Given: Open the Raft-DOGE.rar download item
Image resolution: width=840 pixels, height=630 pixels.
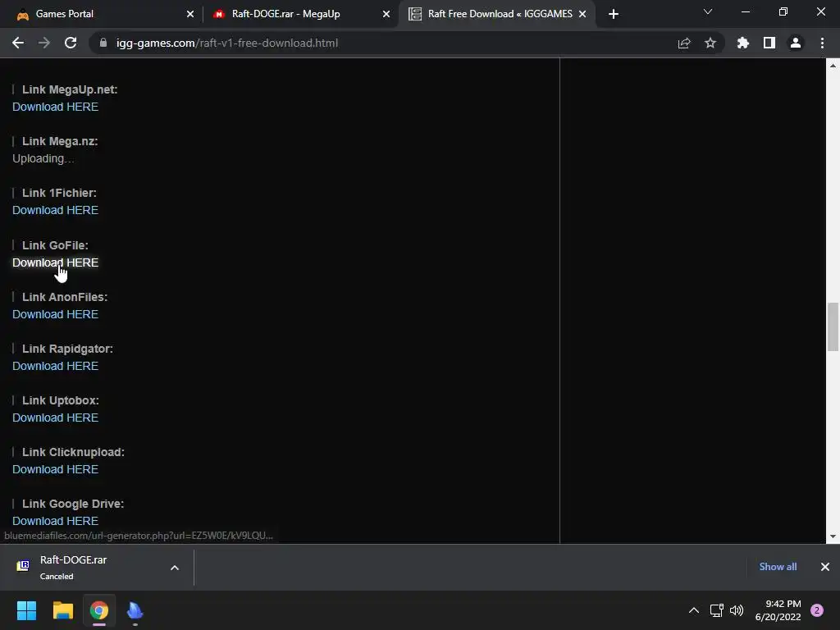Looking at the screenshot, I should (80, 567).
